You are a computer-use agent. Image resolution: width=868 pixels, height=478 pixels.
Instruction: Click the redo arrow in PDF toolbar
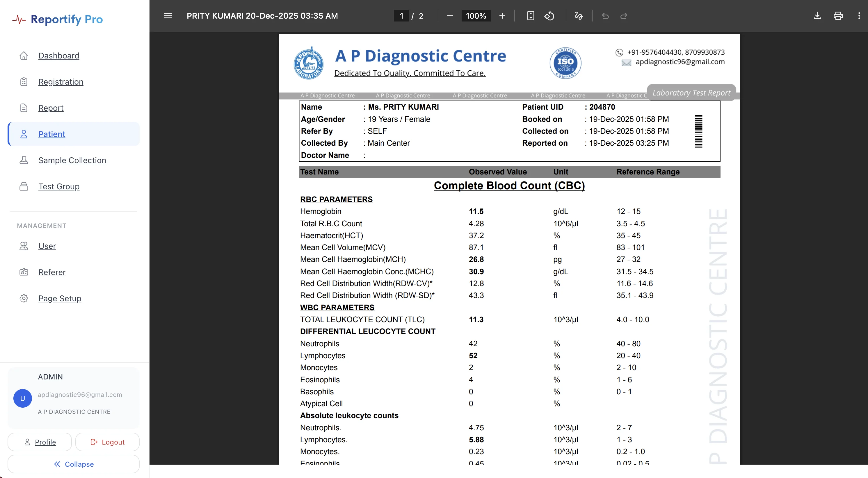pyautogui.click(x=624, y=16)
